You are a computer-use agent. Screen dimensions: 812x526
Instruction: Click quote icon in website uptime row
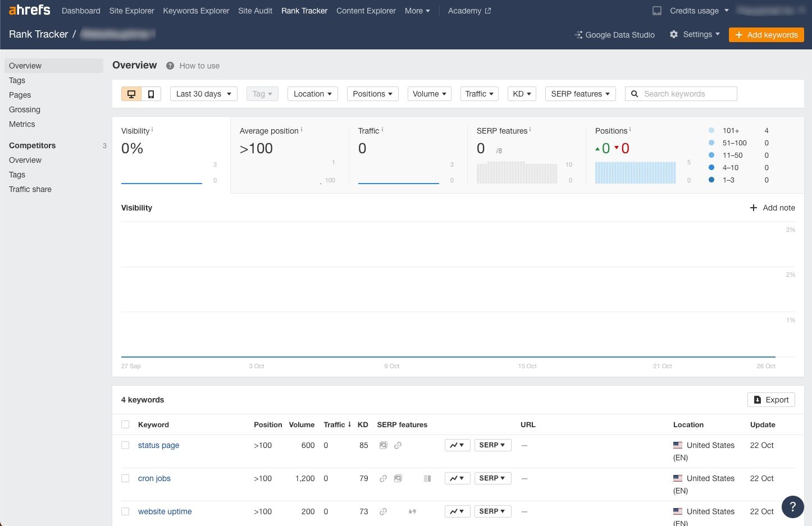(x=412, y=511)
